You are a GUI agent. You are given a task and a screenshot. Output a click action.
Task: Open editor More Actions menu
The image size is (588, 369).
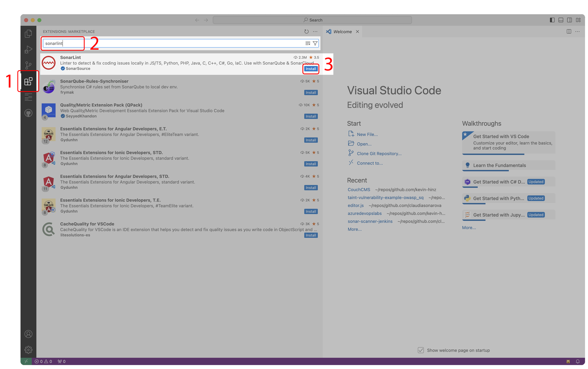point(577,31)
